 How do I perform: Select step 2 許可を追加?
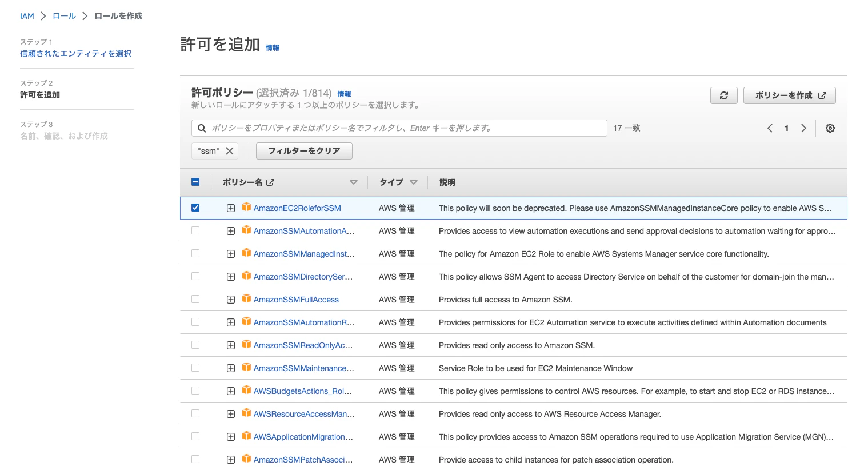(40, 95)
